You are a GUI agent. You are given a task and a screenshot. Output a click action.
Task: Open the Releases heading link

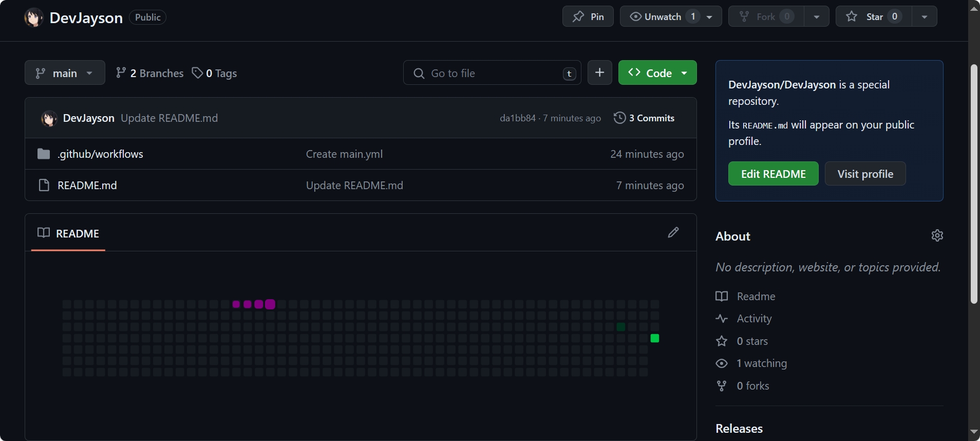click(739, 429)
